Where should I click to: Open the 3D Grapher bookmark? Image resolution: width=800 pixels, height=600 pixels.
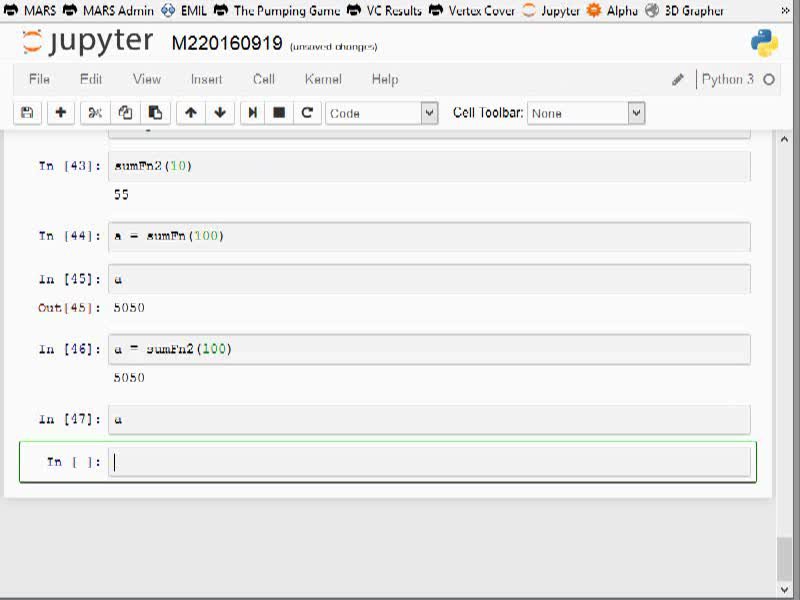(684, 10)
